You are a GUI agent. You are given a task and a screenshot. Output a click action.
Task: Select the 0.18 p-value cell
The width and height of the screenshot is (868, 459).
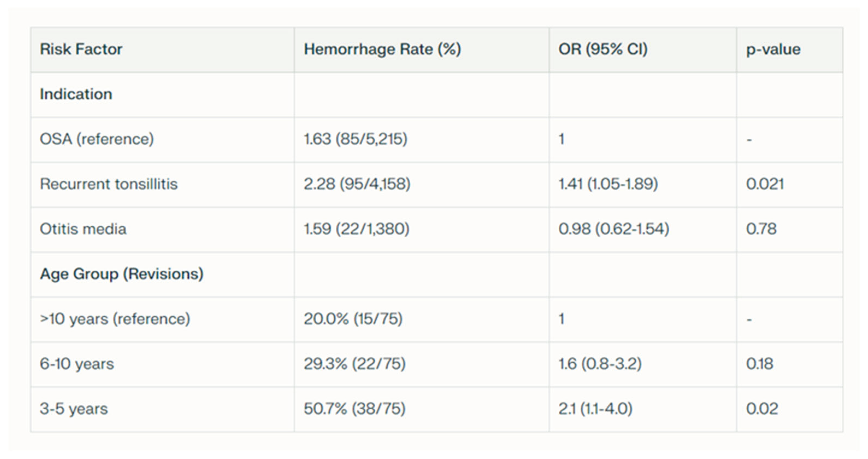(759, 364)
